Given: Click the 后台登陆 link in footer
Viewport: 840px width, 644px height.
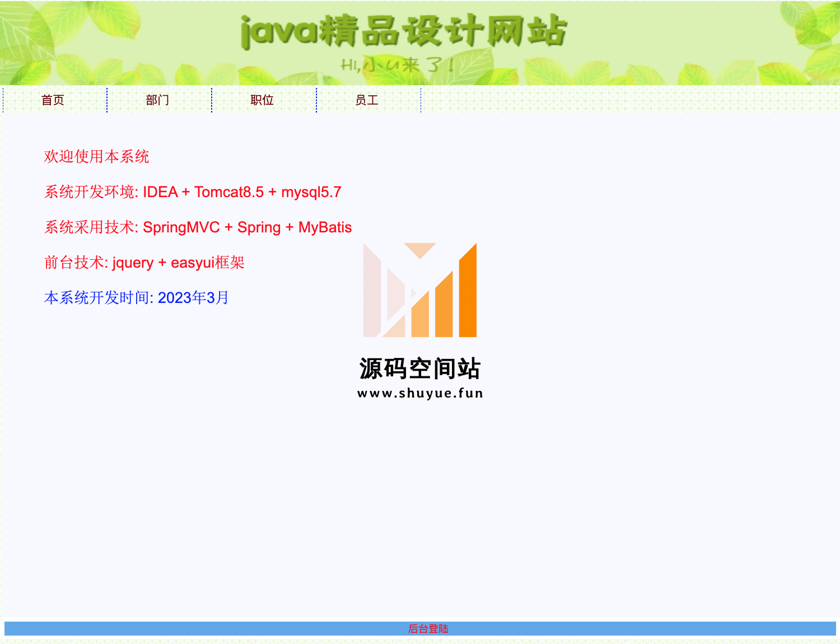Looking at the screenshot, I should [x=428, y=629].
